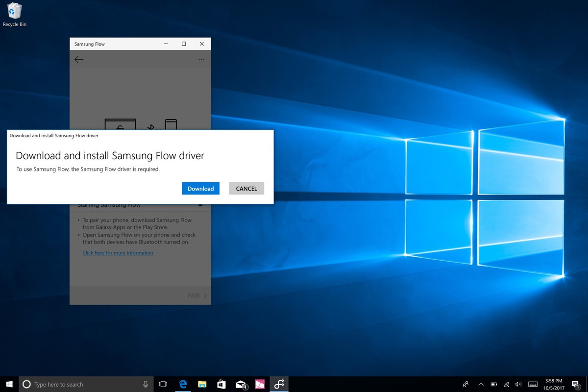Open My People on the taskbar

465,384
